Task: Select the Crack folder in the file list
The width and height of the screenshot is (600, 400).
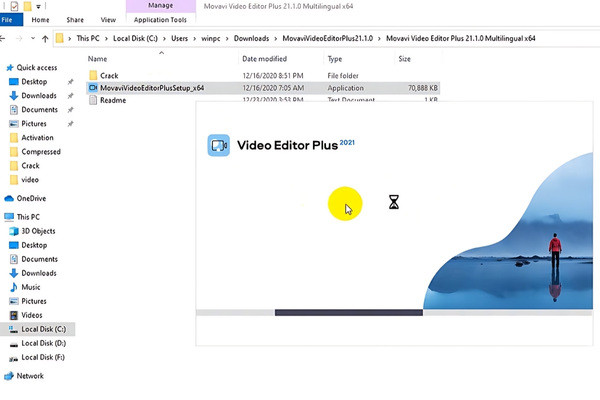Action: [109, 75]
